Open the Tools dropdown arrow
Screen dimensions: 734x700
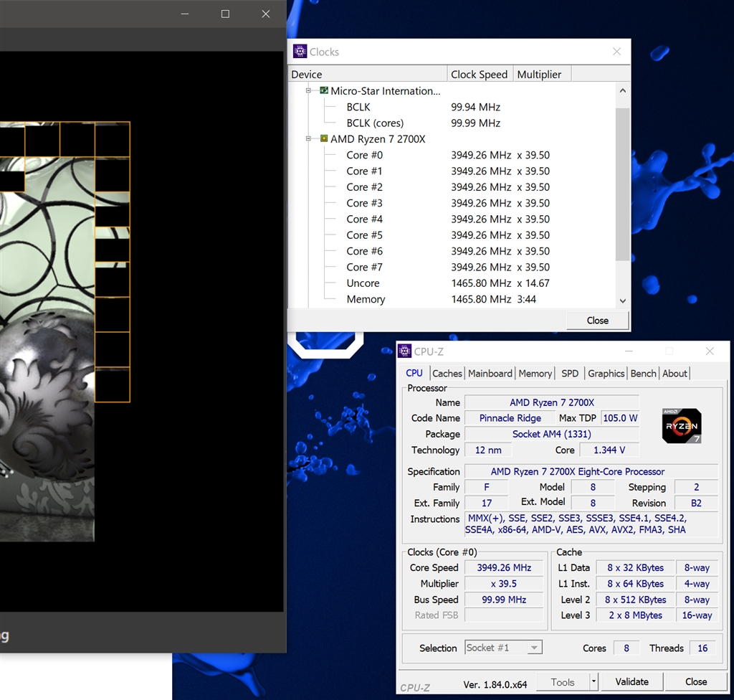tap(594, 682)
